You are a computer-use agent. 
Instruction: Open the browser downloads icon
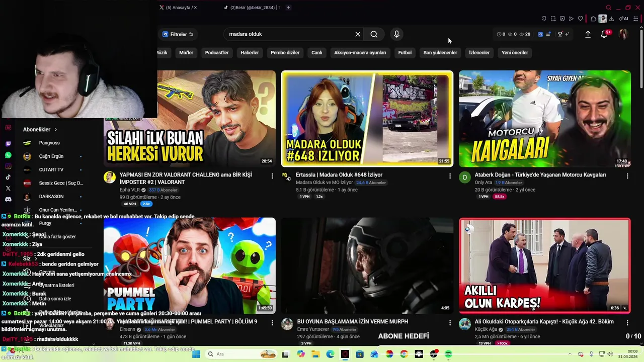coord(611,19)
